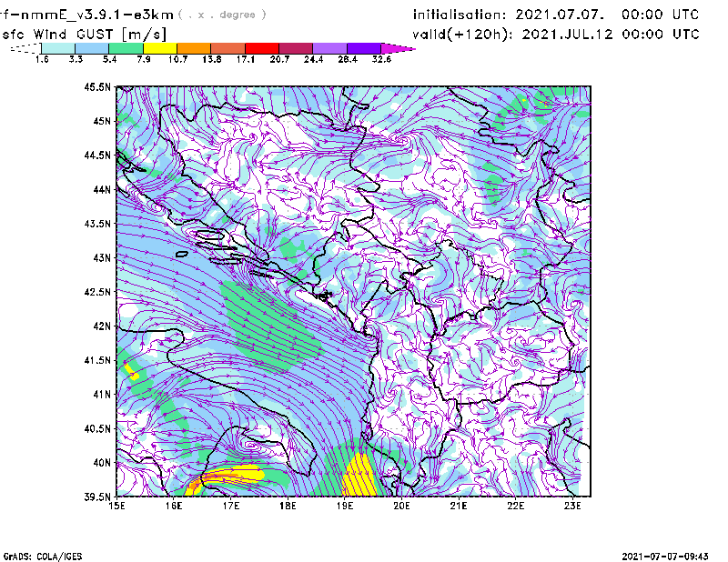728x562 pixels.
Task: Click the 'initialisation: 2021.07.07. 00:00 UTC' line
Action: click(x=556, y=15)
